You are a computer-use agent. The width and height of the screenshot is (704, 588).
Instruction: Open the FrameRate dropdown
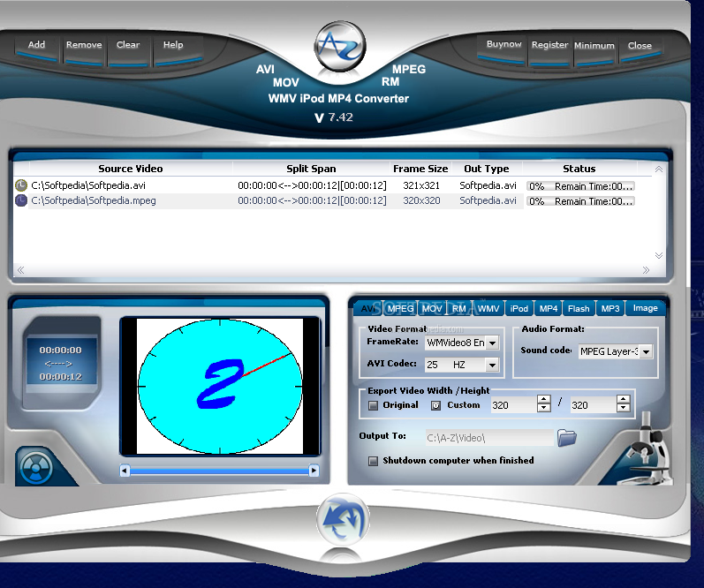click(x=493, y=343)
